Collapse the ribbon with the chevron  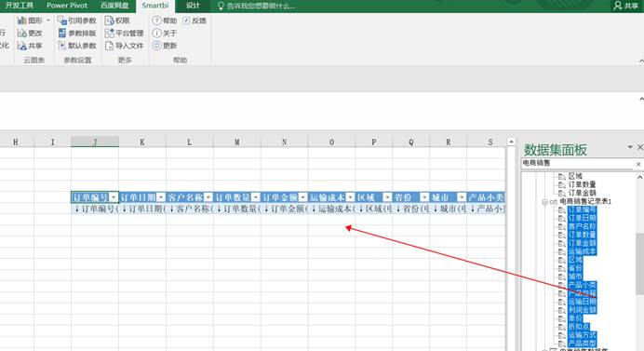(x=641, y=61)
